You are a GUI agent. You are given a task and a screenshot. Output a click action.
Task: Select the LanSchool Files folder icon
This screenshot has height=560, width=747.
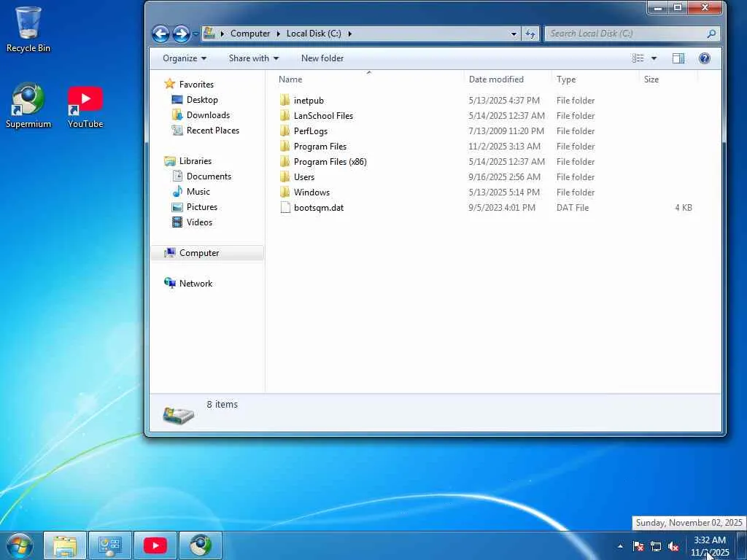point(285,115)
